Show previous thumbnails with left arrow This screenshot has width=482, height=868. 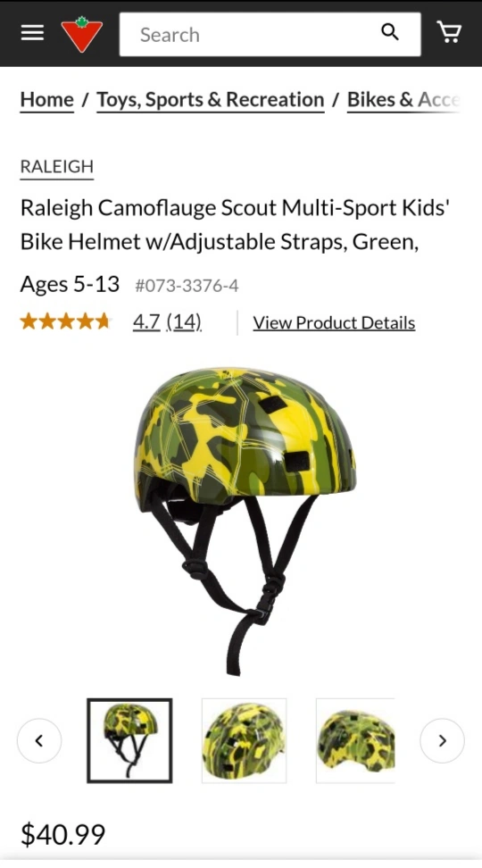(39, 740)
